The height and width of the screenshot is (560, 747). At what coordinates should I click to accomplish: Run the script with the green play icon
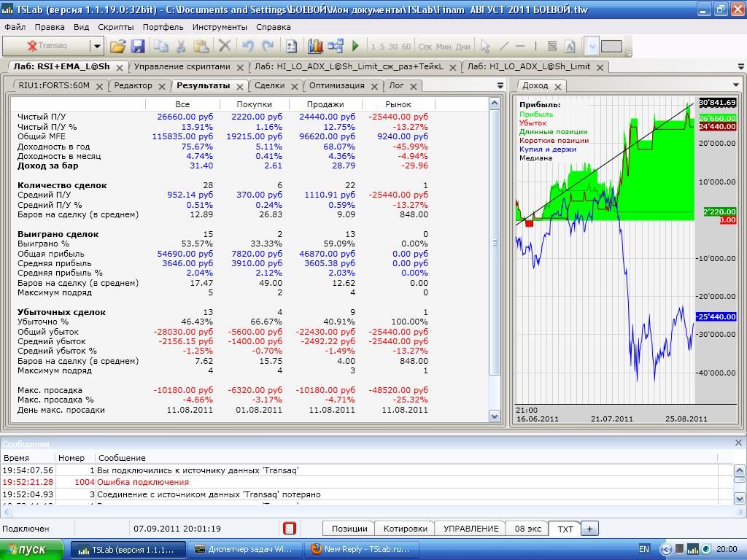(x=356, y=46)
